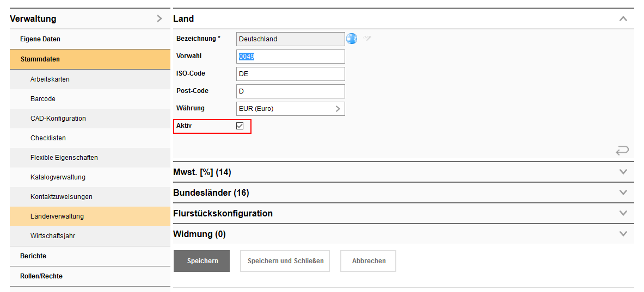The image size is (644, 292).
Task: Expand the Bundesländer (16) section
Action: [x=623, y=192]
